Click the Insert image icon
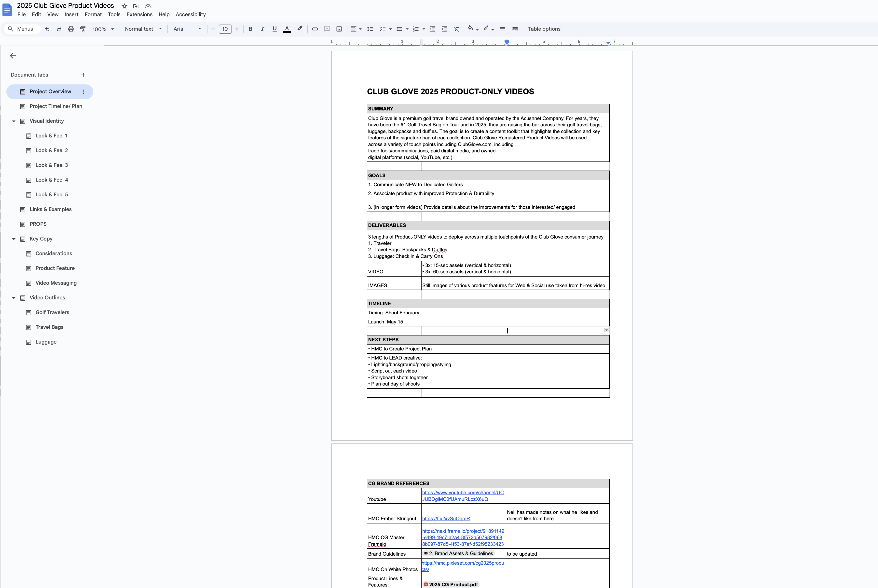 tap(339, 29)
